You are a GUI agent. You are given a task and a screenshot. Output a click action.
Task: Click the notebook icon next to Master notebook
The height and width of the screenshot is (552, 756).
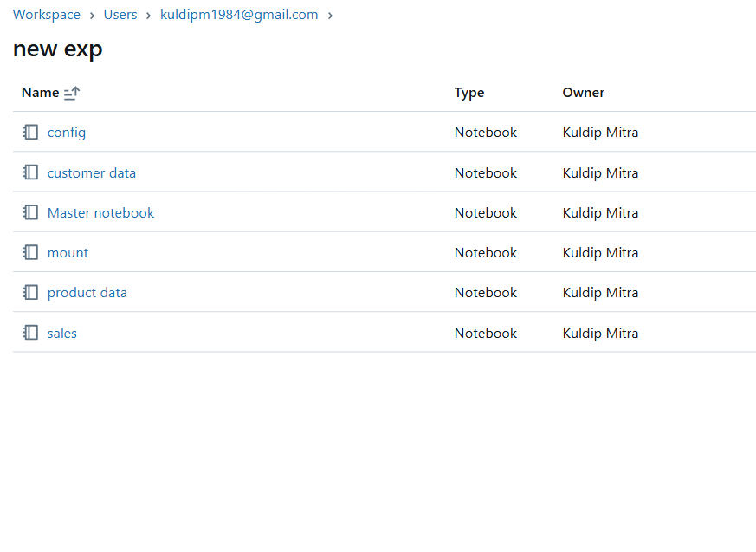click(x=30, y=212)
